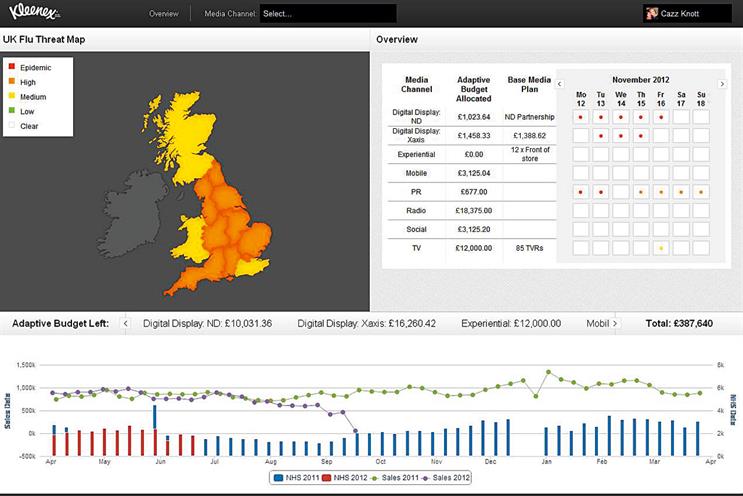The height and width of the screenshot is (496, 743).
Task: Open the Overview menu item
Action: pyautogui.click(x=163, y=14)
